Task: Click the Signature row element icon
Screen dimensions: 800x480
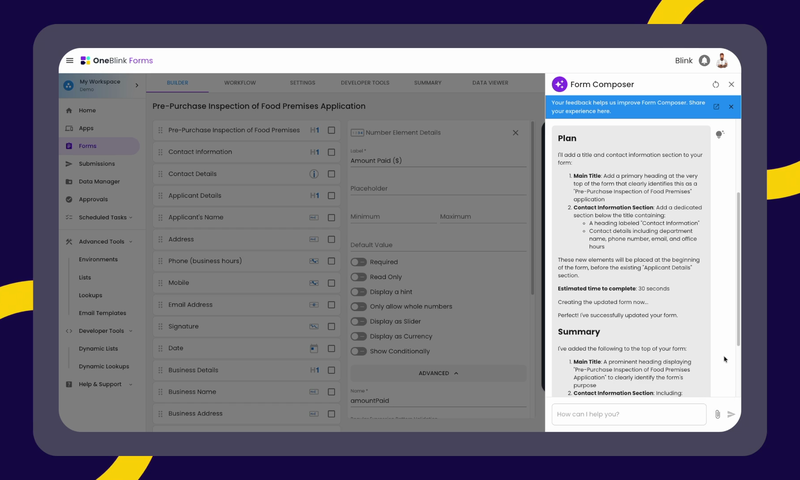Action: [x=314, y=326]
